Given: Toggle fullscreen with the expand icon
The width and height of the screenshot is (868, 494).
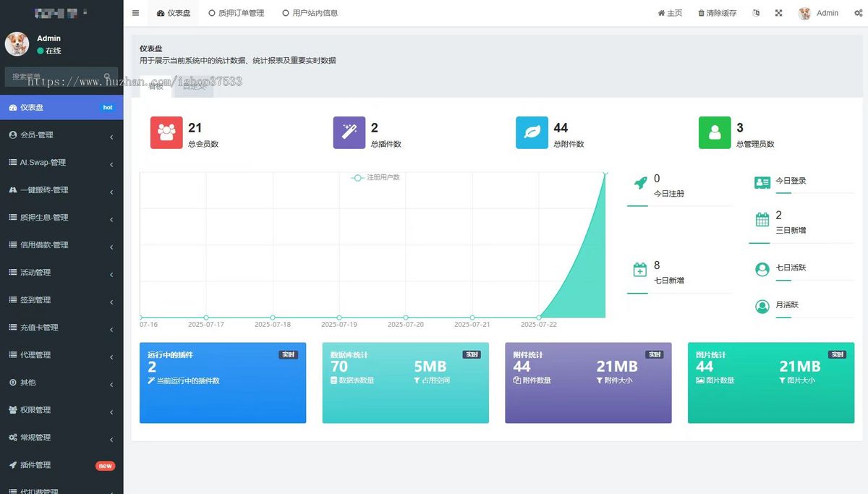Looking at the screenshot, I should click(x=779, y=13).
